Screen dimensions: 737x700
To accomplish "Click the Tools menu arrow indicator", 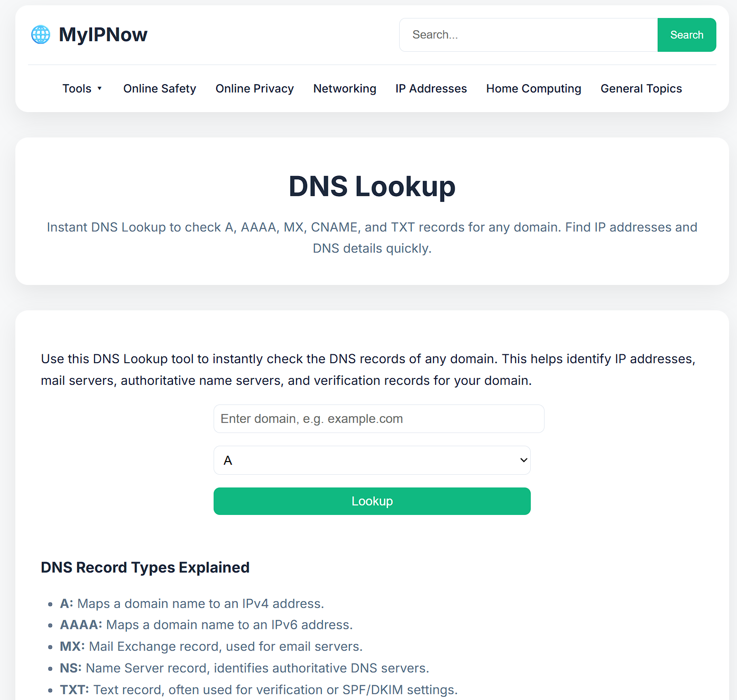I will click(100, 88).
